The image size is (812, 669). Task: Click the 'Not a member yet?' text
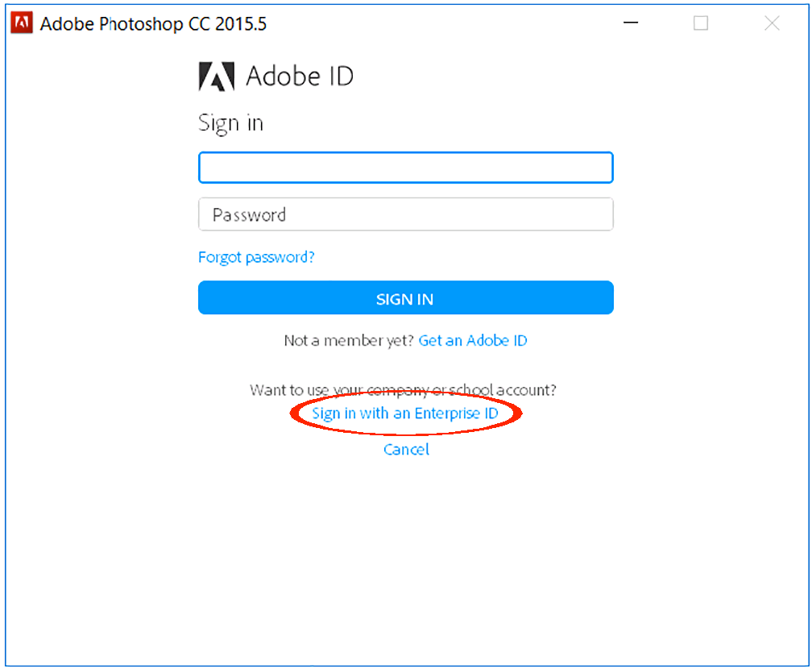tap(350, 340)
